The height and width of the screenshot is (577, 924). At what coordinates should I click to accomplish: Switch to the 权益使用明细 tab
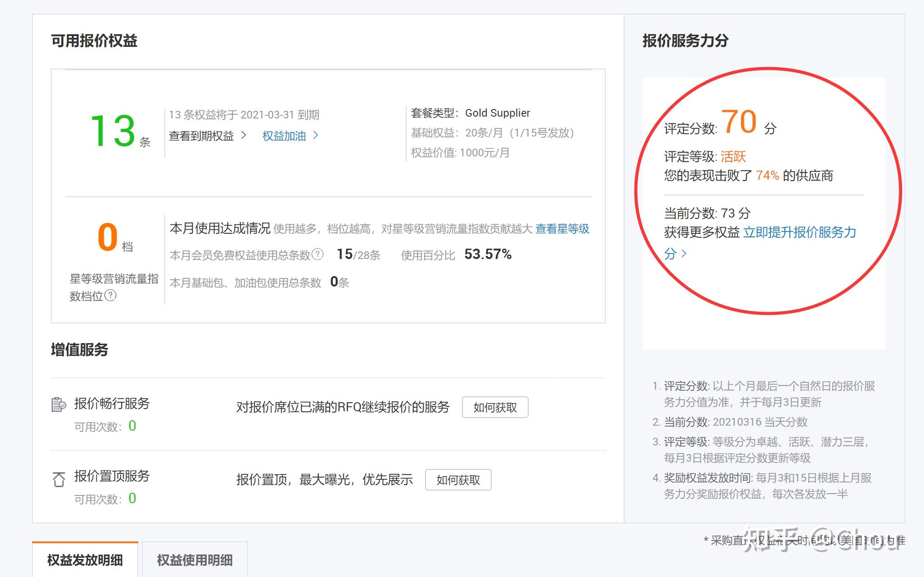coord(194,561)
